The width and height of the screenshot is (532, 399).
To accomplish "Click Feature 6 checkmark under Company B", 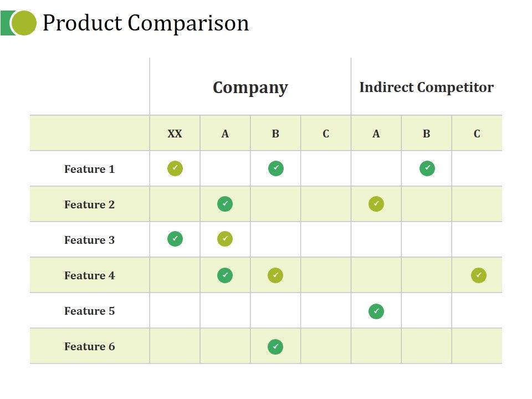I will pos(275,347).
